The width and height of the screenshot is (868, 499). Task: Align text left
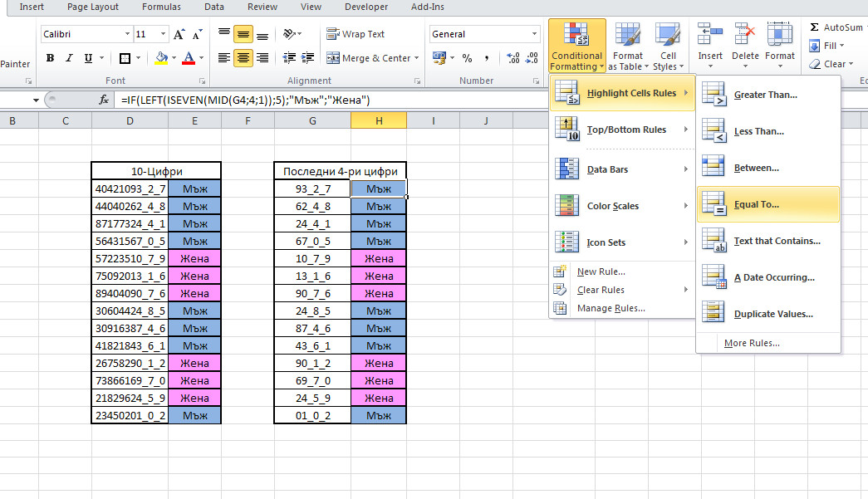click(223, 58)
